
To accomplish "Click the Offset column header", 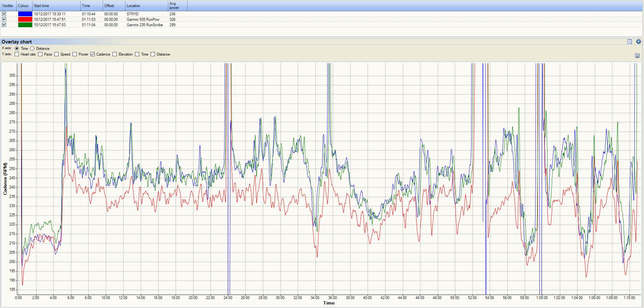I will pos(114,6).
